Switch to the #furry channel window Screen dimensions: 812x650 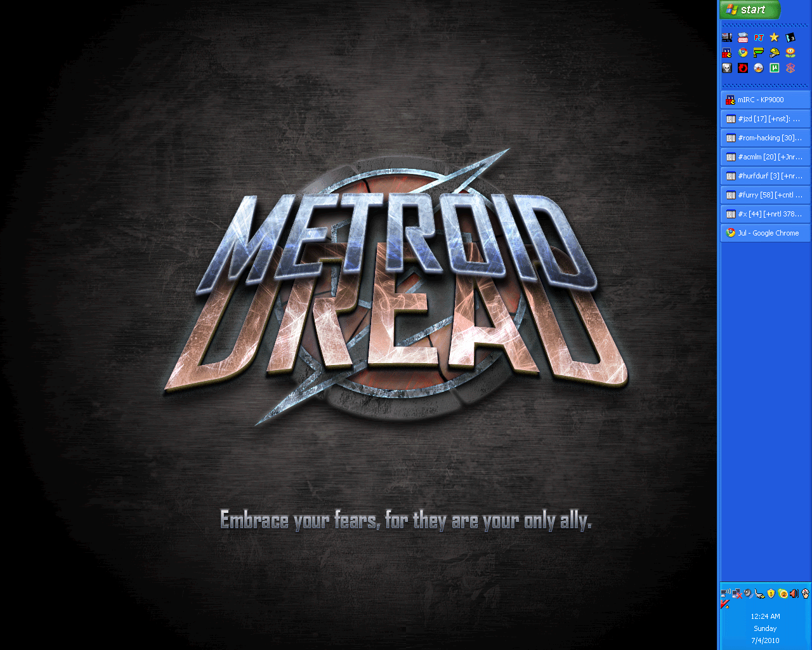pyautogui.click(x=766, y=195)
